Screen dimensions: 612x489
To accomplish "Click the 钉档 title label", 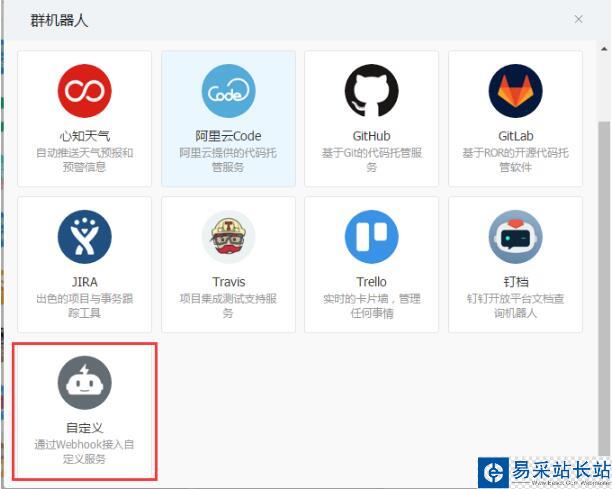I will click(x=516, y=282).
